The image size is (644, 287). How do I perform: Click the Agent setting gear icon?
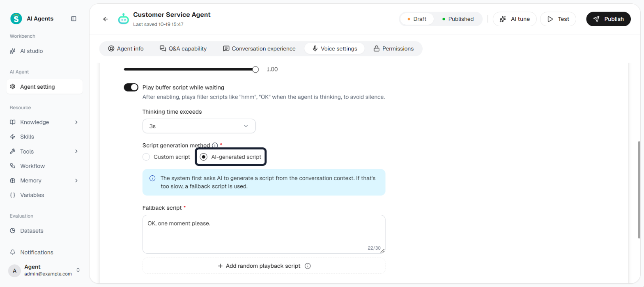pyautogui.click(x=13, y=87)
